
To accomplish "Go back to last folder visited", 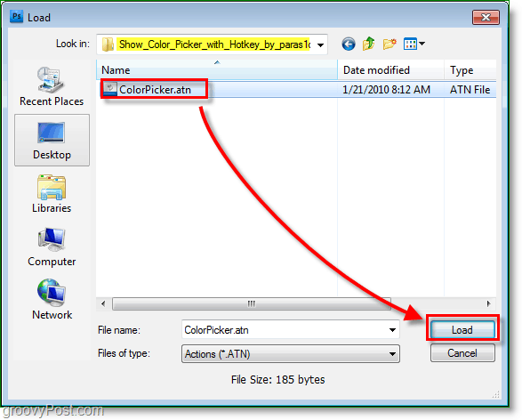I will 349,44.
